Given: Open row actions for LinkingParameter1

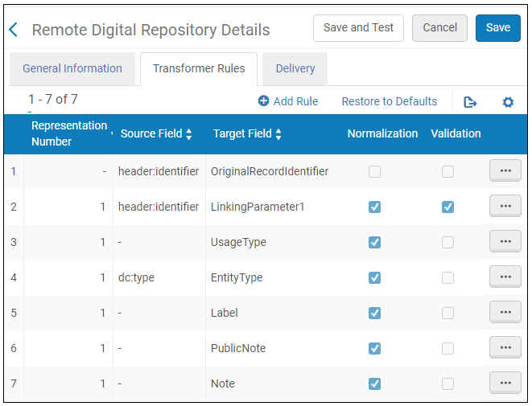Looking at the screenshot, I should tap(505, 206).
